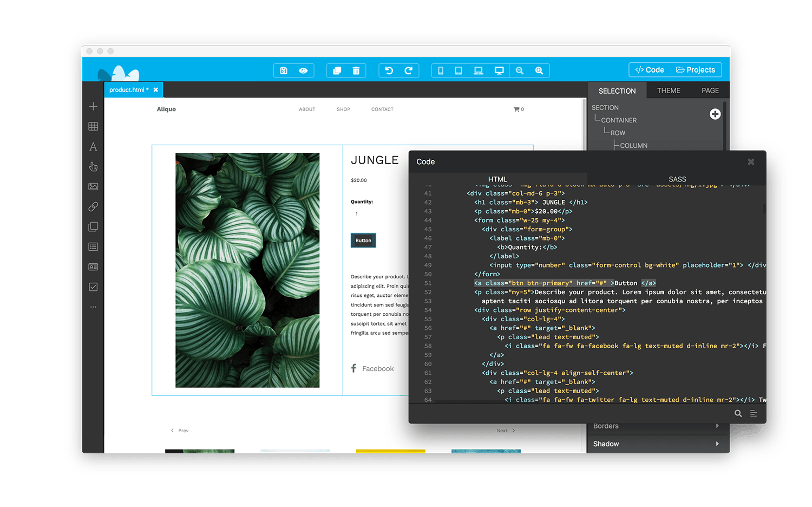Open the chain link components icon
This screenshot has height=507, width=812.
[93, 206]
